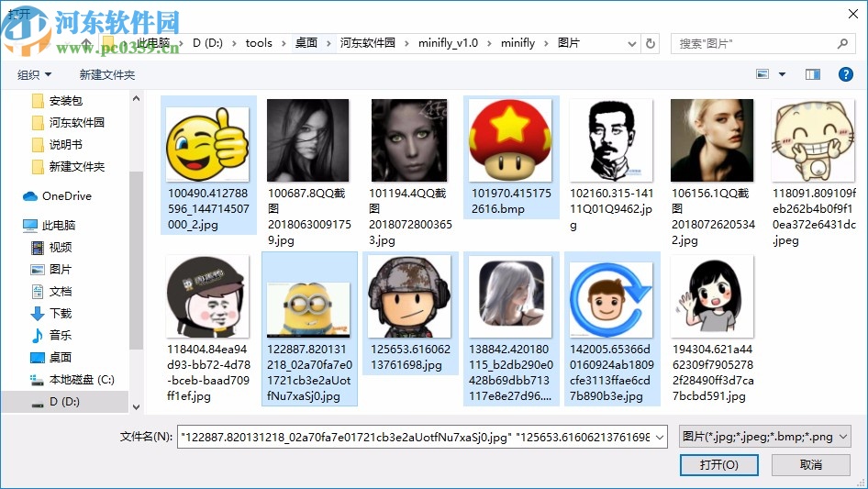Screen dimensions: 868x489
Task: Click the 打开(O) button
Action: [719, 464]
